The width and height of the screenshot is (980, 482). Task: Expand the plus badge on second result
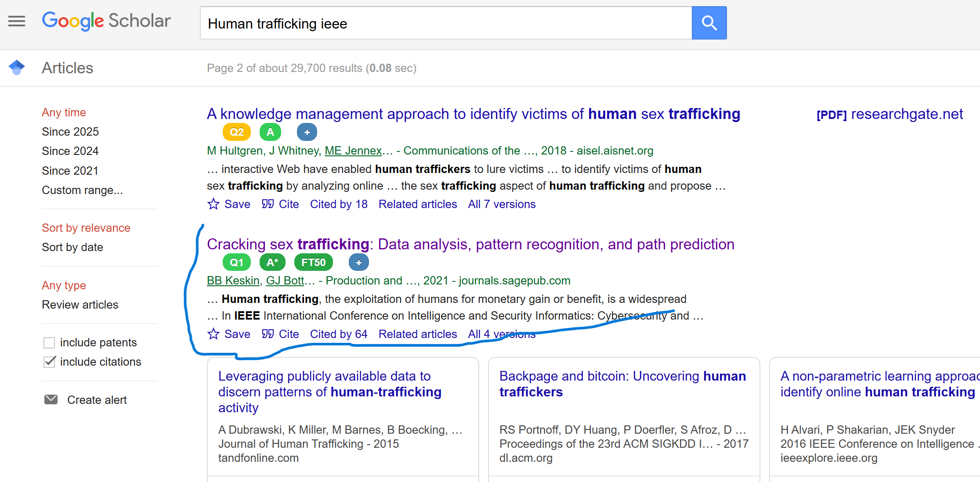359,263
